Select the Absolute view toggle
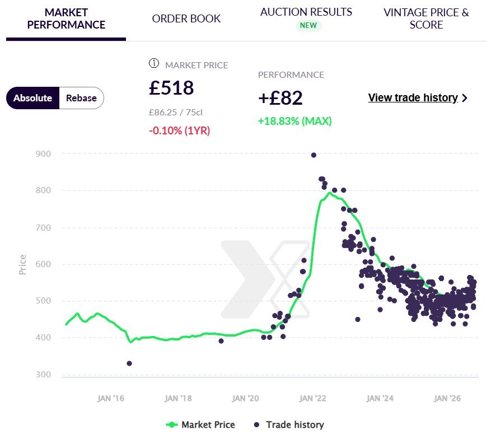 (32, 98)
